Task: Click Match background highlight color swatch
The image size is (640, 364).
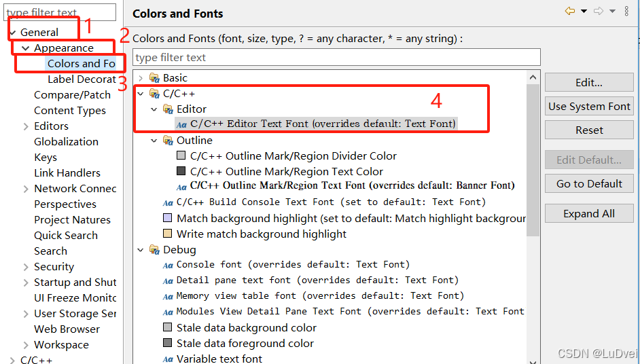Action: (x=167, y=218)
